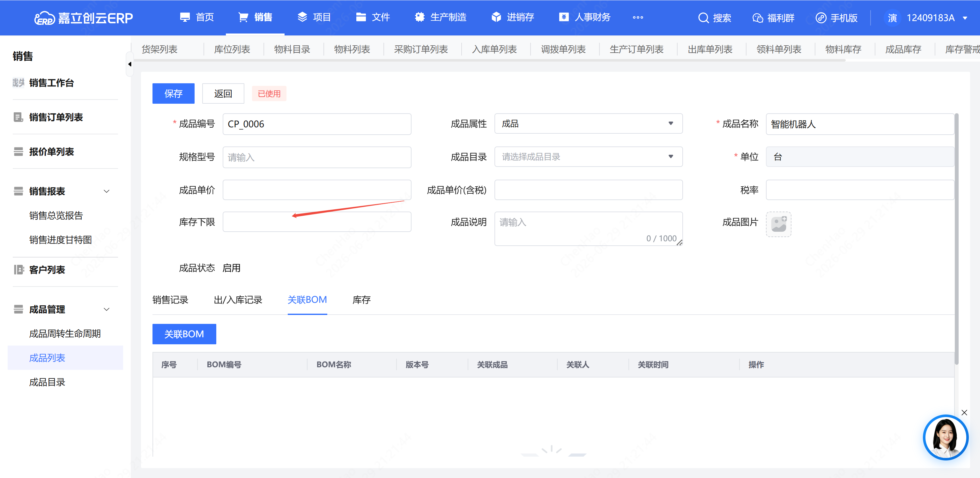Click the 保存 button
The image size is (980, 478).
click(x=174, y=93)
